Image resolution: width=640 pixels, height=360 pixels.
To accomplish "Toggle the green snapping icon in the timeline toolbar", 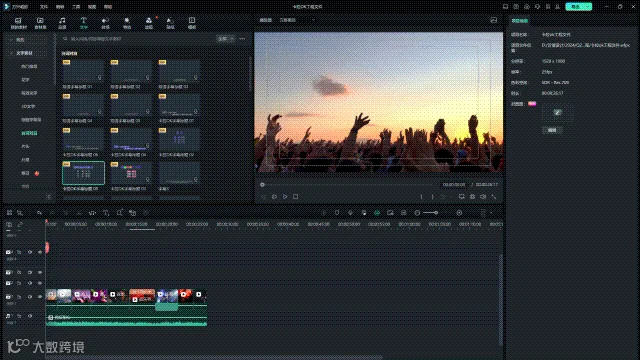I will click(x=377, y=213).
